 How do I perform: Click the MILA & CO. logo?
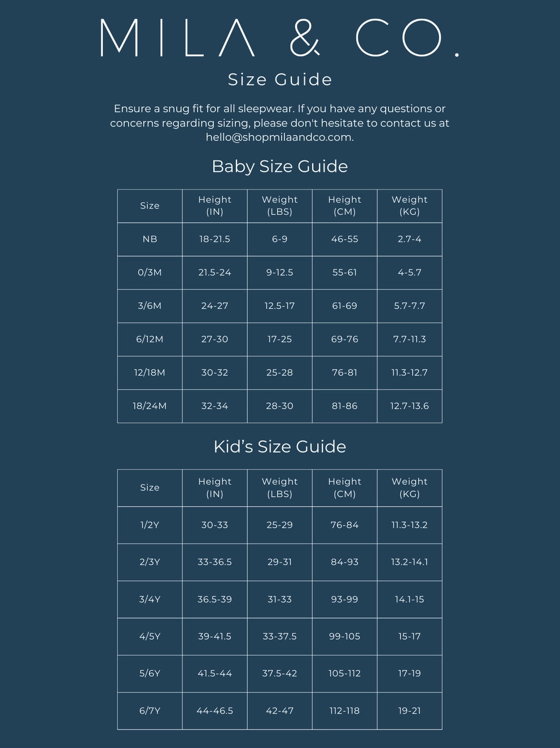pos(279,38)
